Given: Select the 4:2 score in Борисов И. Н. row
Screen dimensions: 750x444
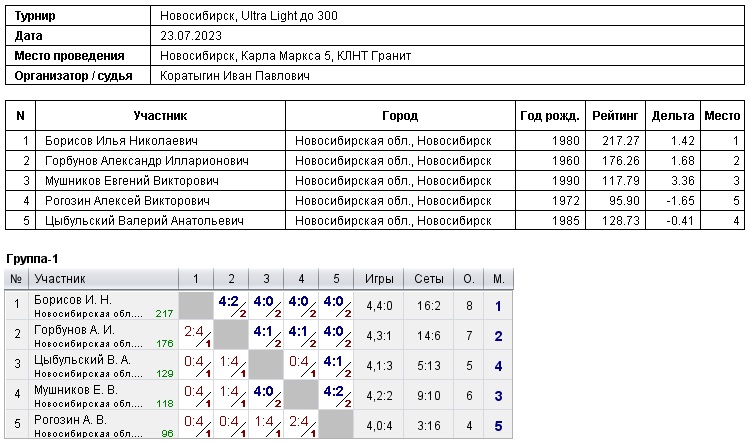Looking at the screenshot, I should pyautogui.click(x=229, y=301).
